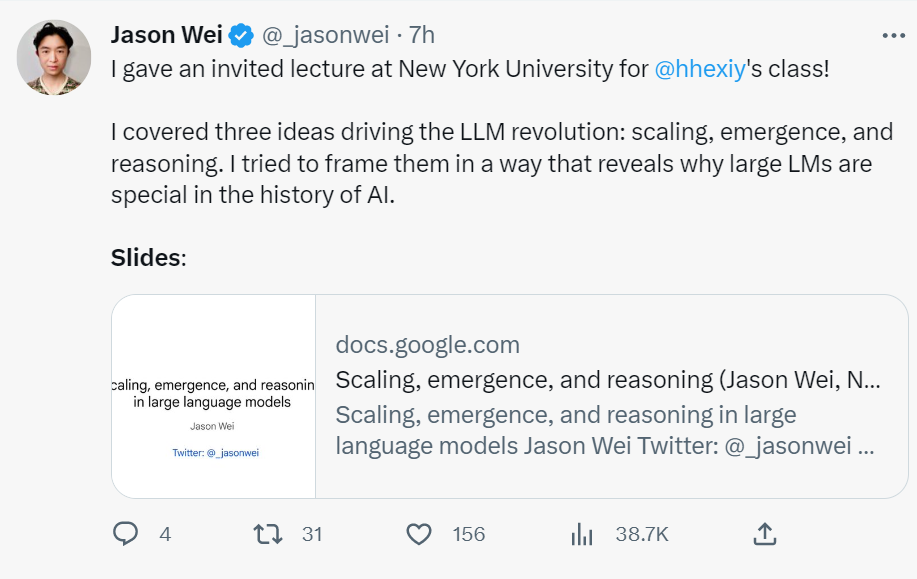Viewport: 917px width, 579px height.
Task: Open link card title Scaling, emergence, and reasoning
Action: point(608,380)
